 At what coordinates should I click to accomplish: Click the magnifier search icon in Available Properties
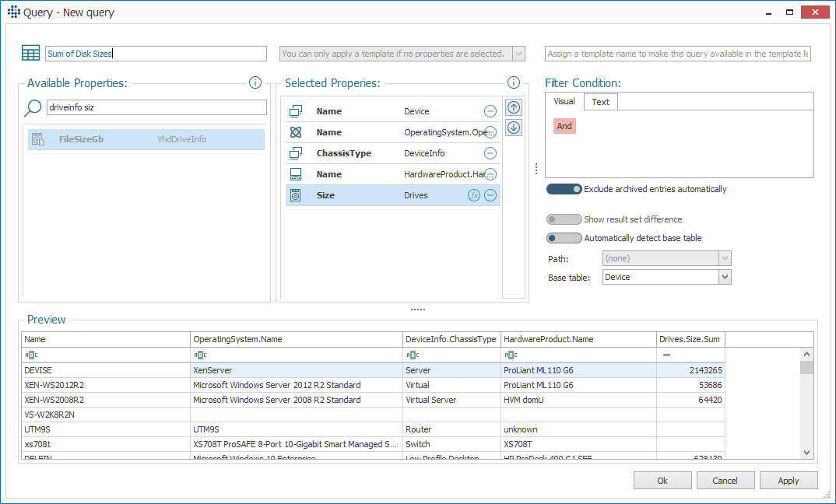(x=33, y=107)
